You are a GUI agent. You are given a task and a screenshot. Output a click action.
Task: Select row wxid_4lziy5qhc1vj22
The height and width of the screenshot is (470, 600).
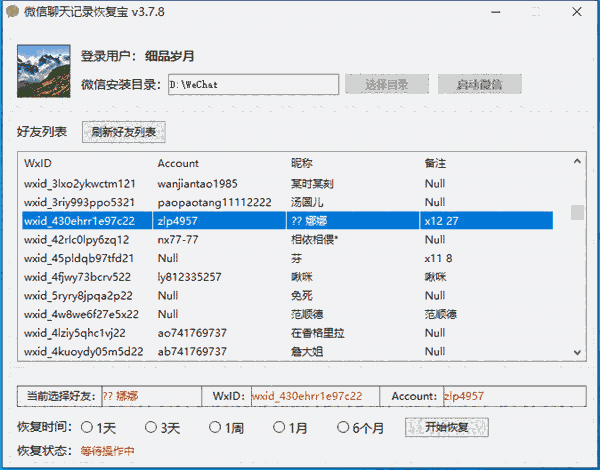(287, 333)
